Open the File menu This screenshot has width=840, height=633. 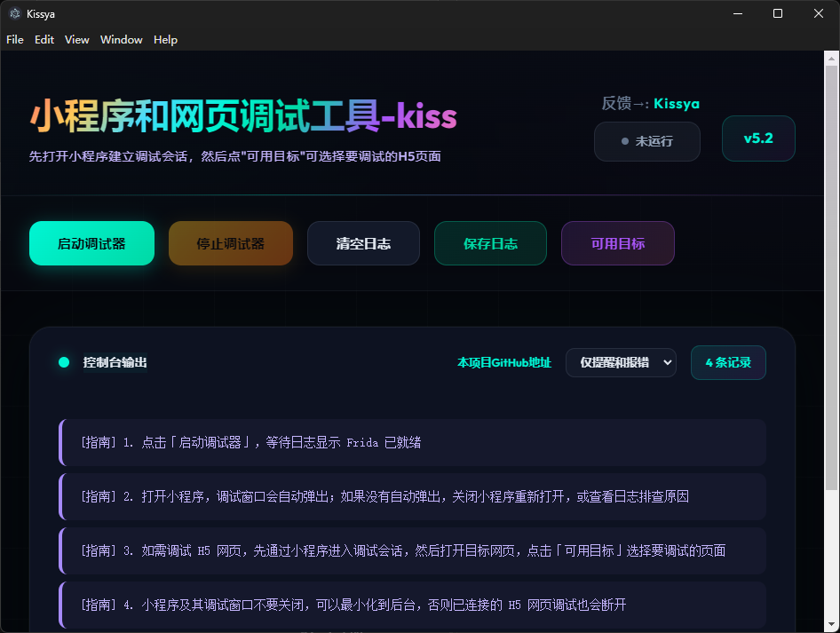[14, 39]
